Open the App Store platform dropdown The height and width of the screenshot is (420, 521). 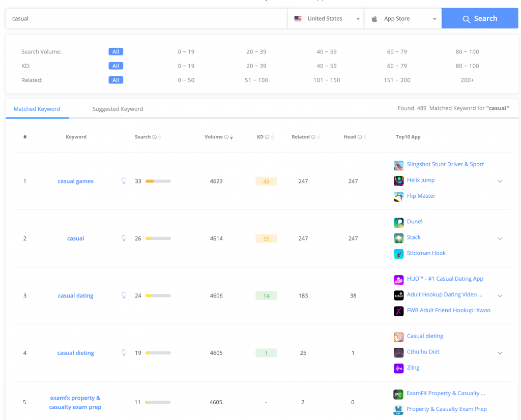[x=403, y=19]
